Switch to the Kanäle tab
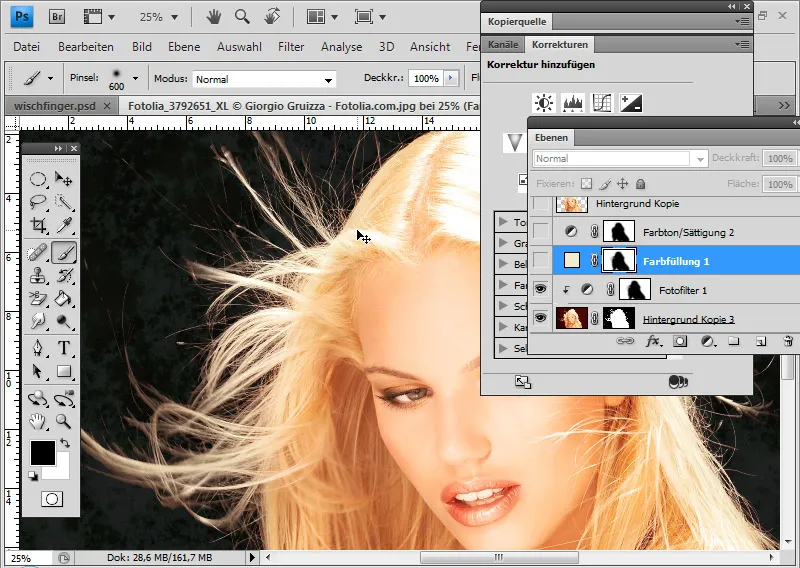The width and height of the screenshot is (800, 568). coord(503,44)
